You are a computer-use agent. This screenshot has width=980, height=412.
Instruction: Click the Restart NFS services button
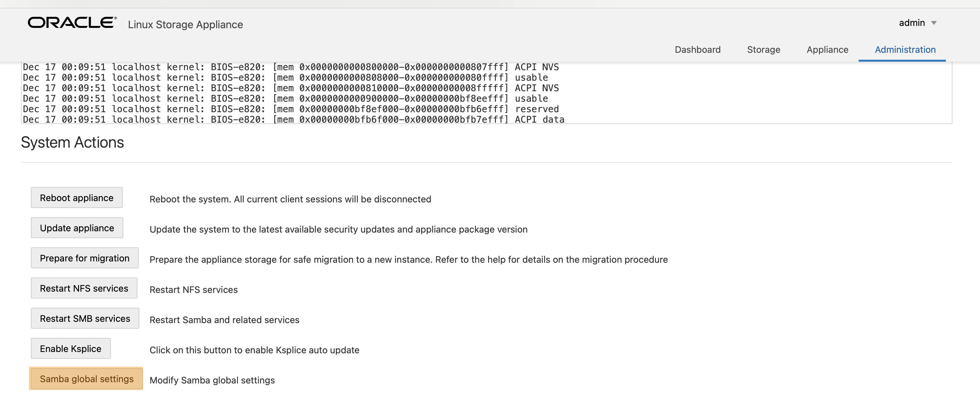click(84, 288)
